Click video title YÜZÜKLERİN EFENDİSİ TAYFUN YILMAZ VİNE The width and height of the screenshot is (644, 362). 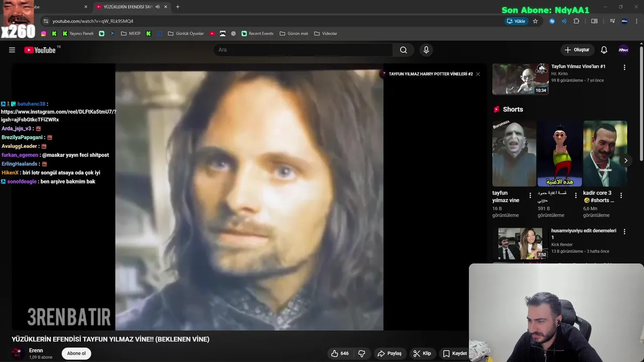111,339
